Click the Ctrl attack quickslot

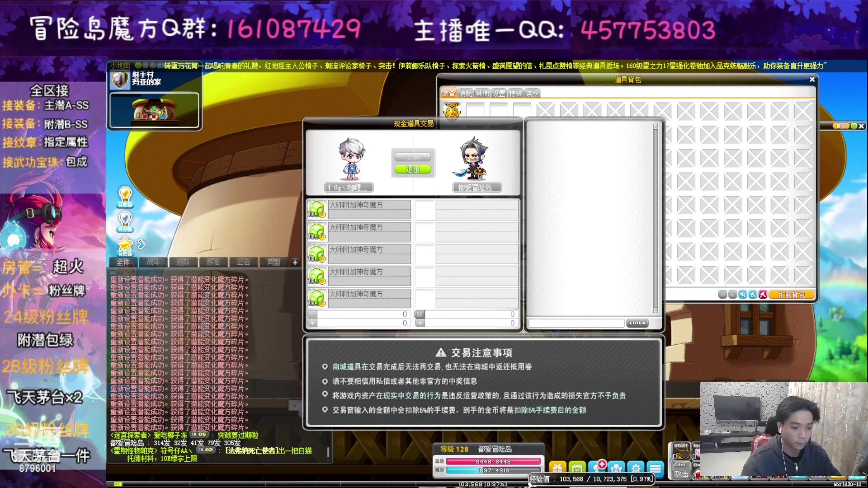tap(681, 471)
